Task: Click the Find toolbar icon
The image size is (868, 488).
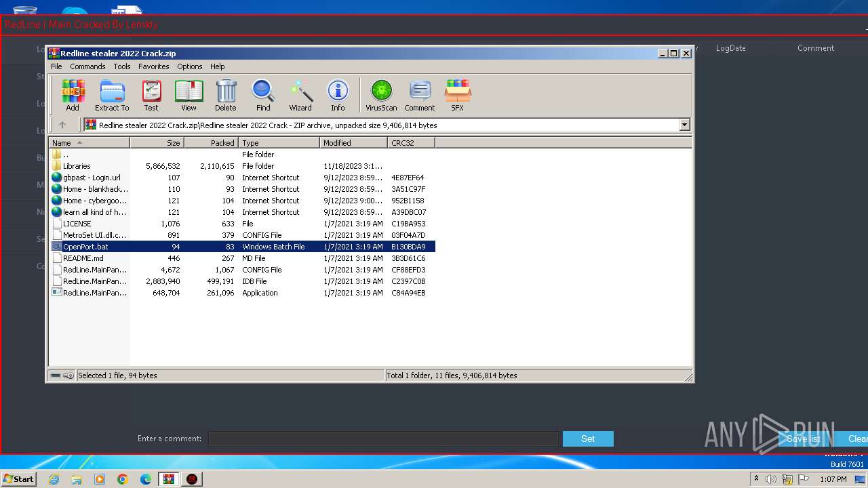Action: (x=263, y=95)
